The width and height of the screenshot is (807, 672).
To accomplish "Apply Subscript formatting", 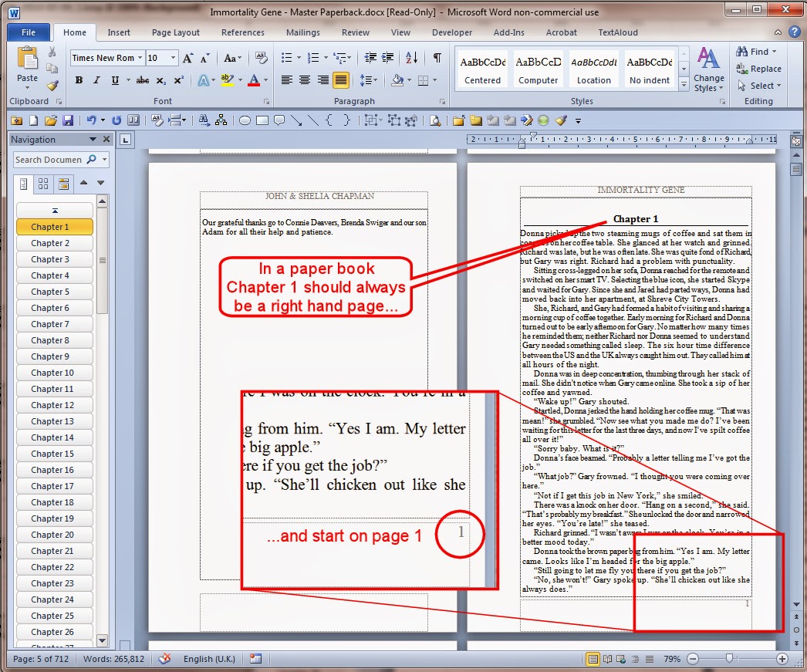I will (x=161, y=80).
